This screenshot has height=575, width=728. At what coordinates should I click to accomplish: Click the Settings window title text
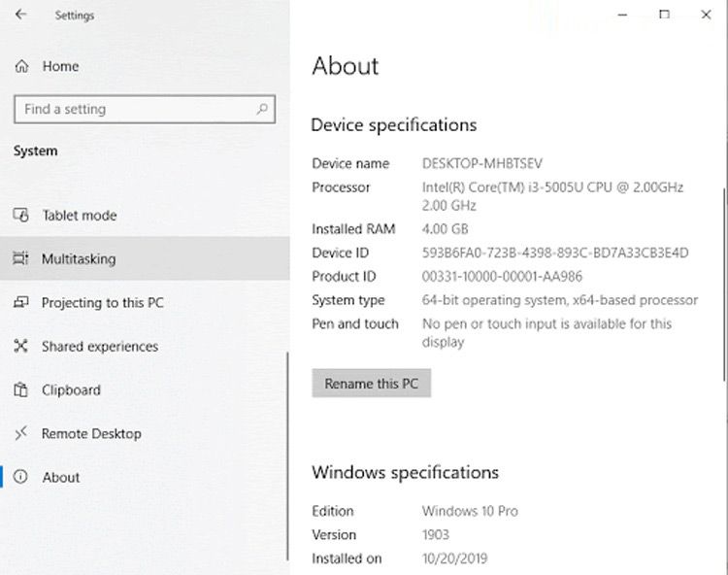75,16
